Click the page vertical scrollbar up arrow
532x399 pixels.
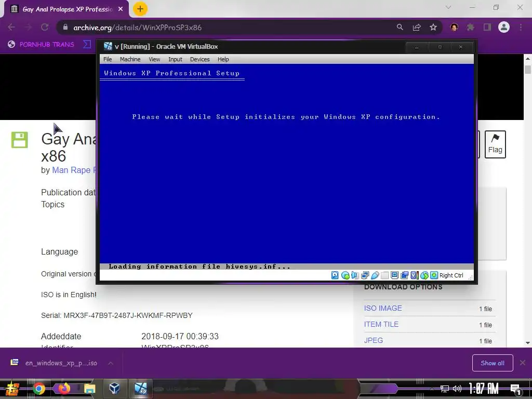528,59
